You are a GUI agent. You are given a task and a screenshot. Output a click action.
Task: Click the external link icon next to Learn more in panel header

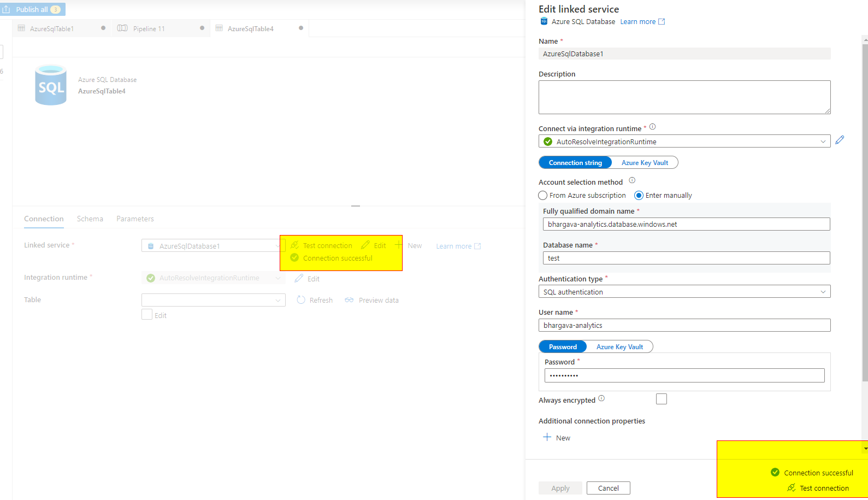[662, 22]
